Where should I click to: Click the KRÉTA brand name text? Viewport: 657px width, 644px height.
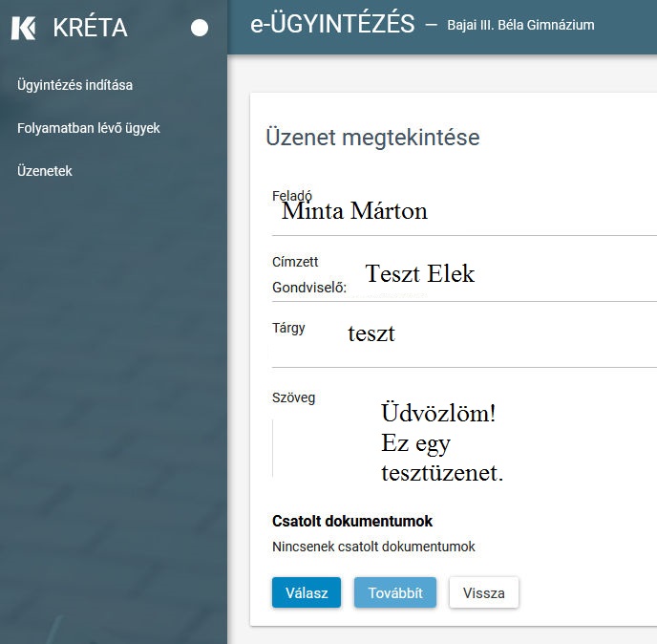point(90,28)
